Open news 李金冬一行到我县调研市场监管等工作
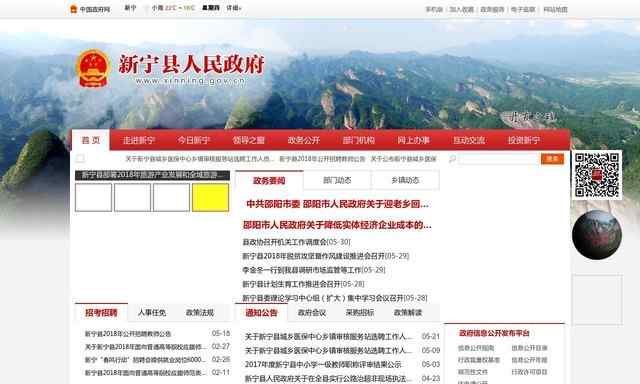The height and width of the screenshot is (384, 640). pos(314,270)
